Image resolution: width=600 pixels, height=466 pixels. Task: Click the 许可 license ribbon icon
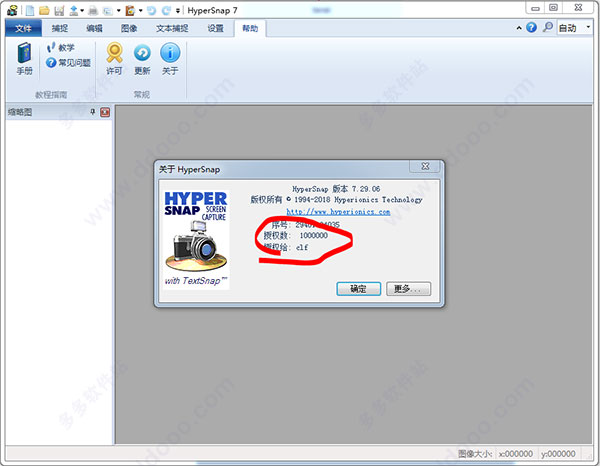(x=114, y=59)
